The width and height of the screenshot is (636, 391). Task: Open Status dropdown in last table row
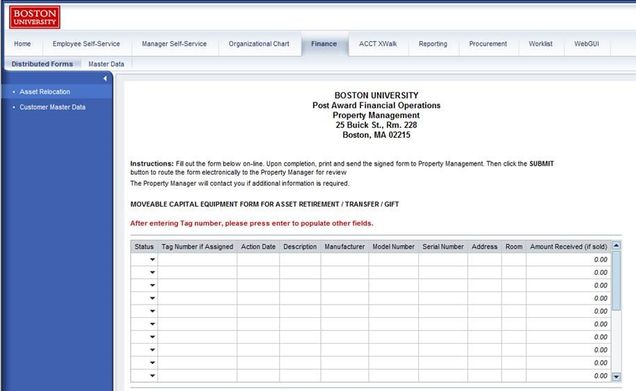click(x=153, y=376)
